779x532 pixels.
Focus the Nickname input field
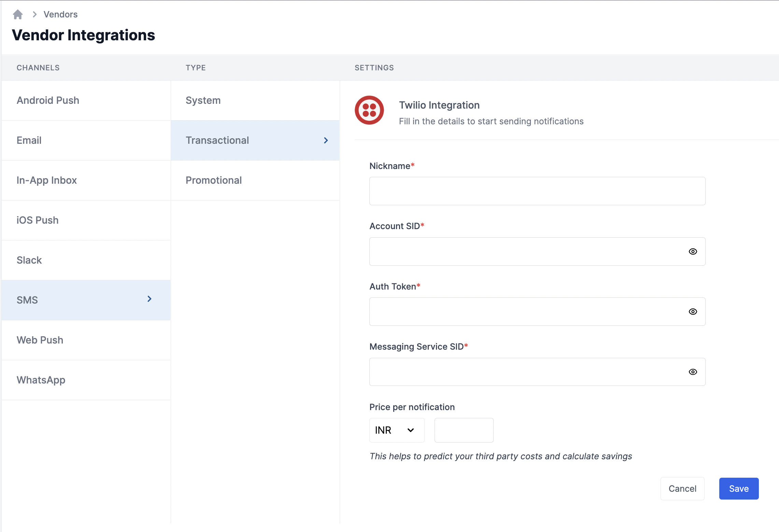click(x=537, y=191)
